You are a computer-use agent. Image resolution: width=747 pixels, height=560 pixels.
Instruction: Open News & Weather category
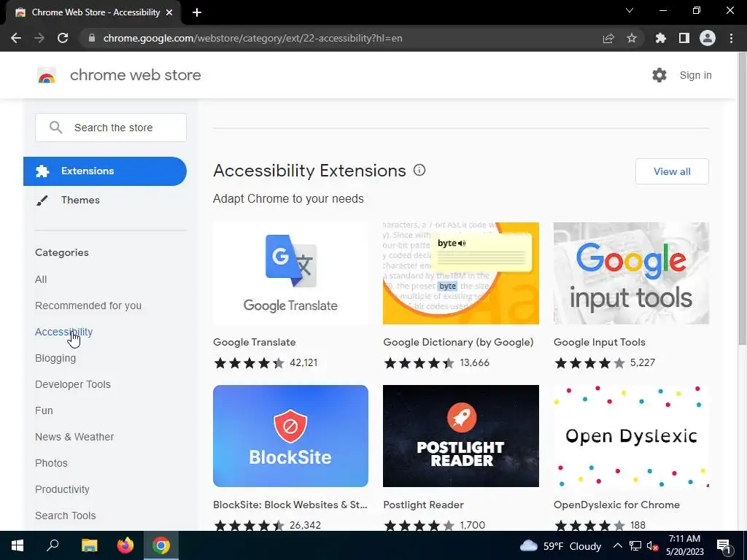click(74, 437)
